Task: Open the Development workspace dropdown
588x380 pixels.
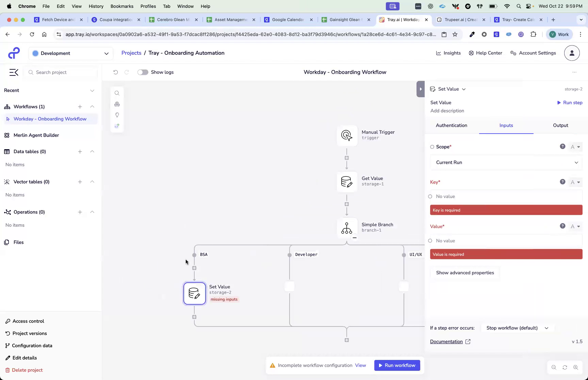Action: tap(71, 53)
